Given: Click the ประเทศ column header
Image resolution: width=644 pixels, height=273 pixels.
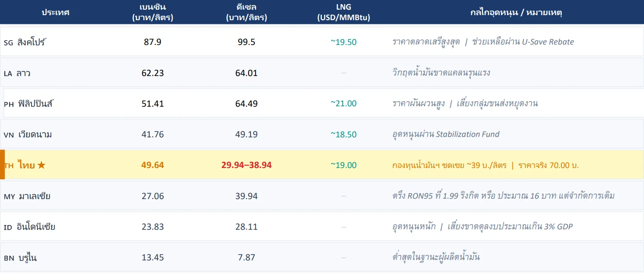Looking at the screenshot, I should click(55, 12).
